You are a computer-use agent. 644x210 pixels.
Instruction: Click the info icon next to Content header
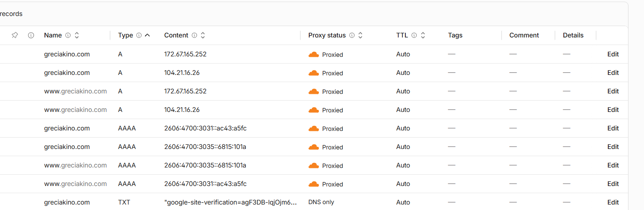194,35
